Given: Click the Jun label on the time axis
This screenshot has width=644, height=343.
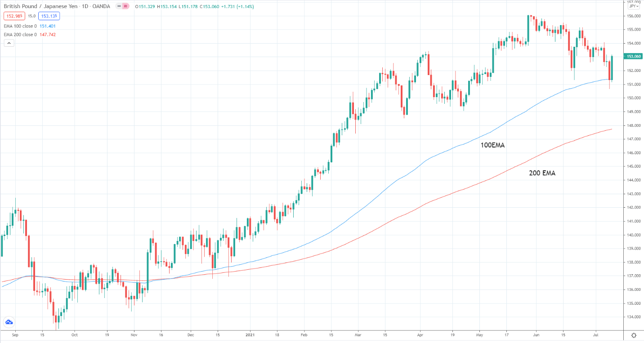Looking at the screenshot, I should coord(537,335).
